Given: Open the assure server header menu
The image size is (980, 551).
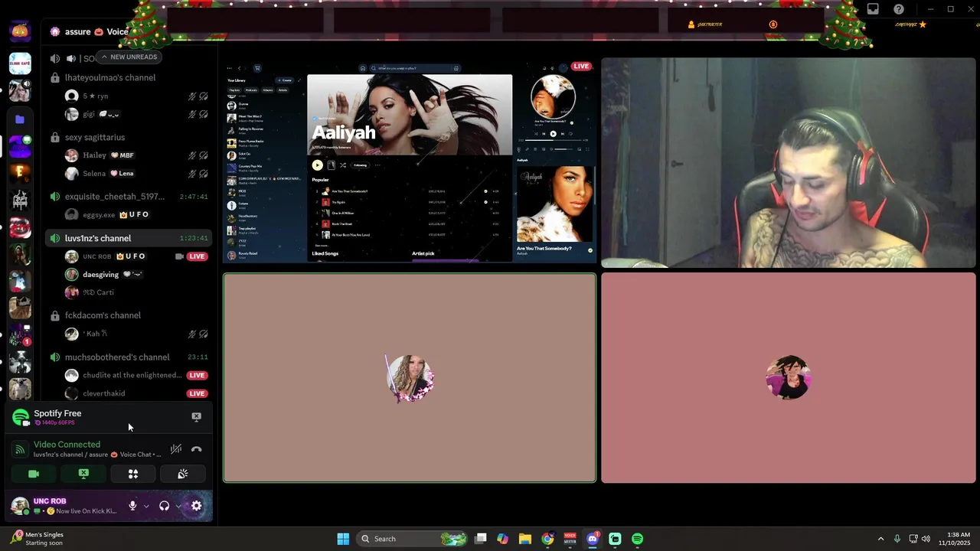Looking at the screenshot, I should [x=89, y=31].
